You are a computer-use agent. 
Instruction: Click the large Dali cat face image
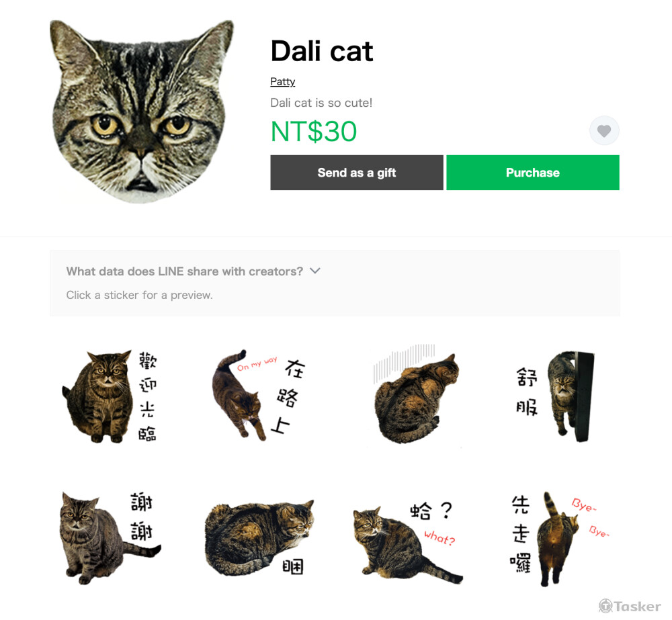(142, 112)
